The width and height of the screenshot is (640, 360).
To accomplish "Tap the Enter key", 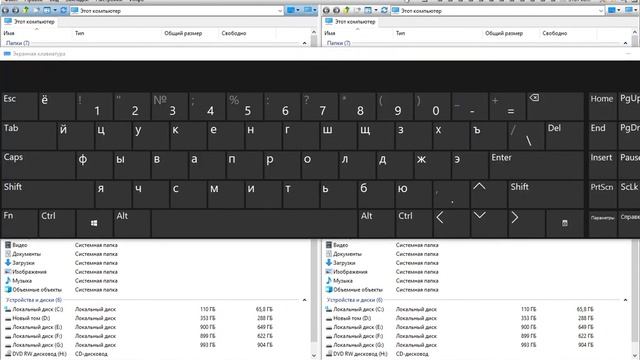I will [537, 164].
